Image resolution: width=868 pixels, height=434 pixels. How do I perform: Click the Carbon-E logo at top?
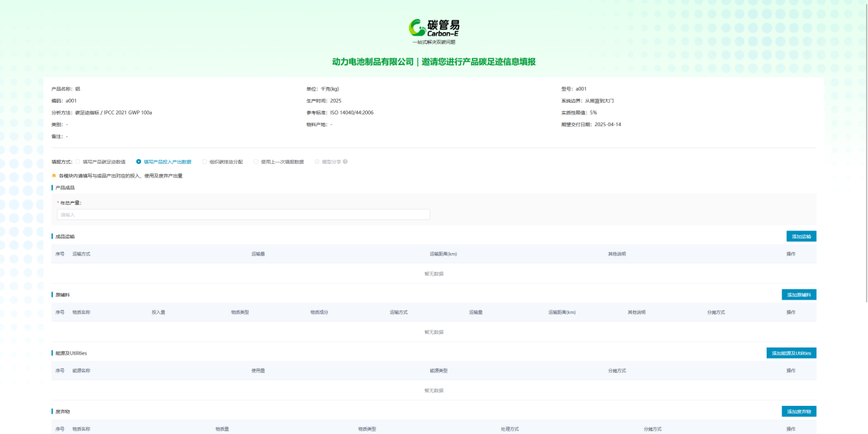click(x=434, y=29)
